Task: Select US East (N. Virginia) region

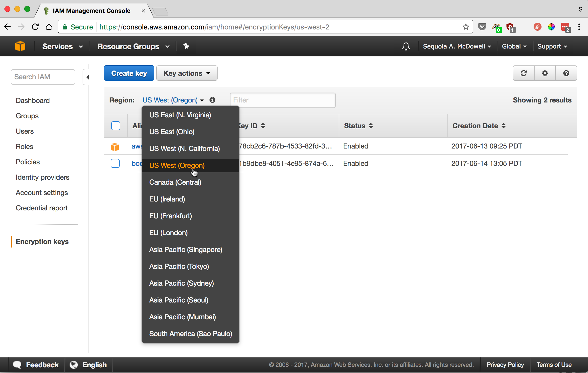Action: coord(190,115)
